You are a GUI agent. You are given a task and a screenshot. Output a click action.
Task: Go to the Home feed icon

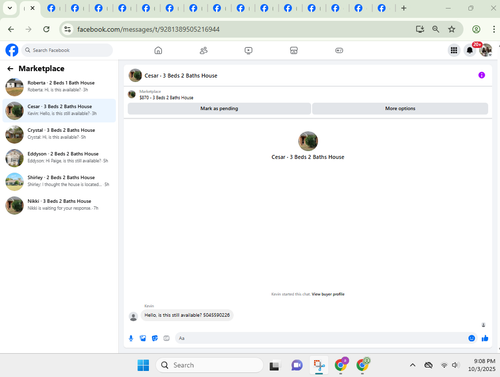click(158, 51)
